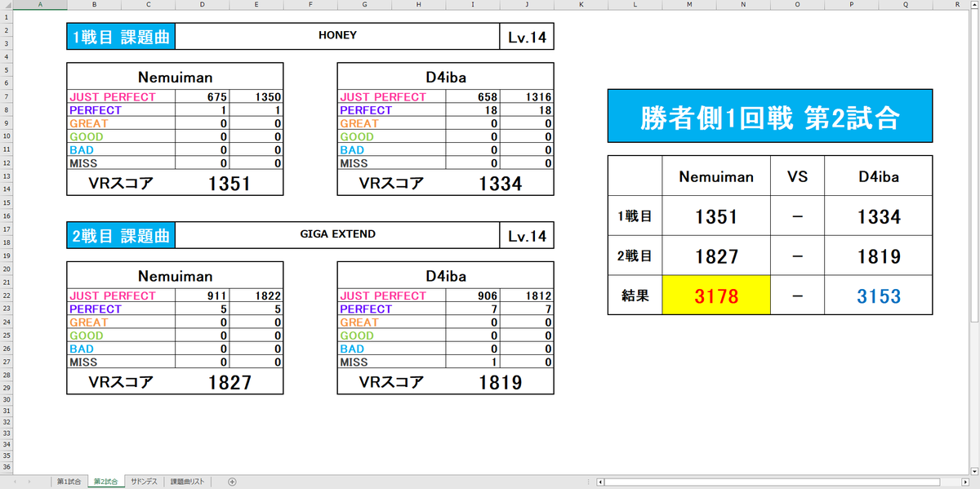
Task: Select column R header
Action: (x=951, y=4)
